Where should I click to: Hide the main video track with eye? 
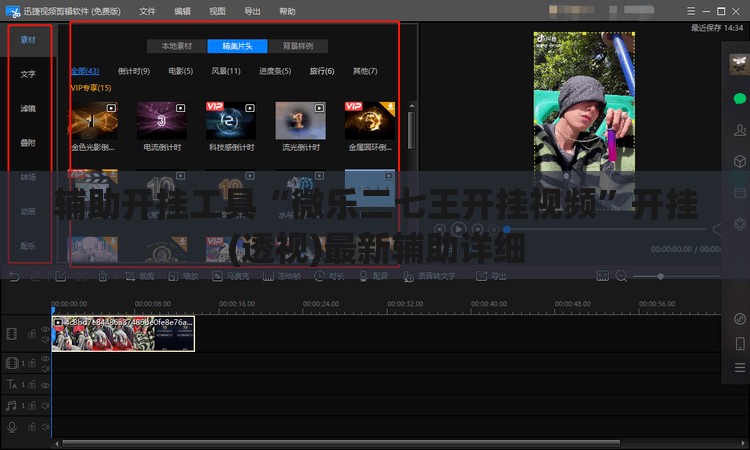[x=45, y=329]
